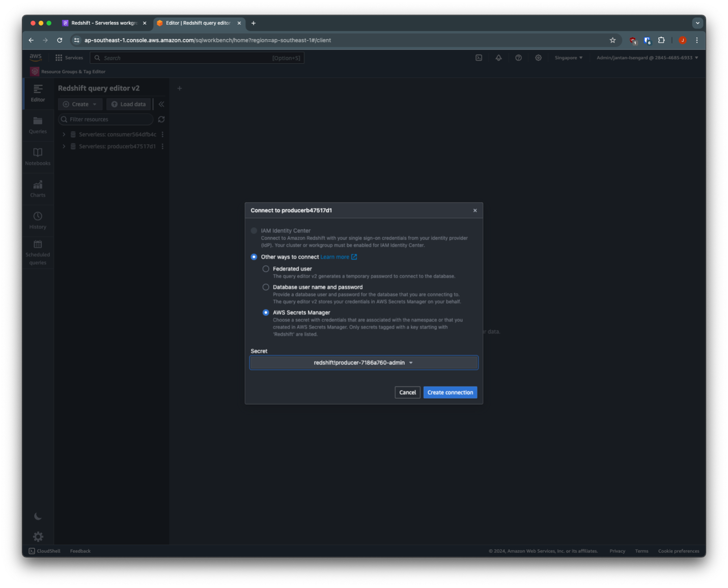
Task: Collapse the resources panel with double-chevron icon
Action: pyautogui.click(x=161, y=104)
